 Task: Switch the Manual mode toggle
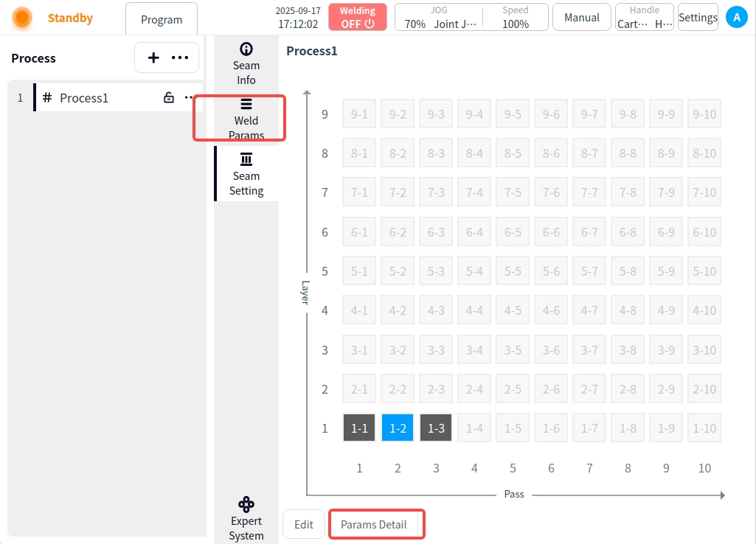581,18
